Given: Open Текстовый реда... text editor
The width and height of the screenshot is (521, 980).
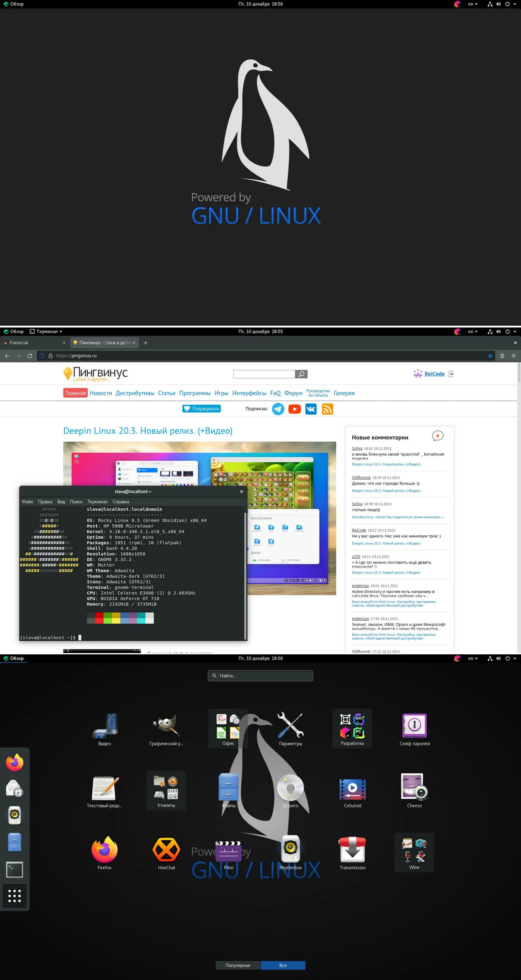Looking at the screenshot, I should coord(104,792).
